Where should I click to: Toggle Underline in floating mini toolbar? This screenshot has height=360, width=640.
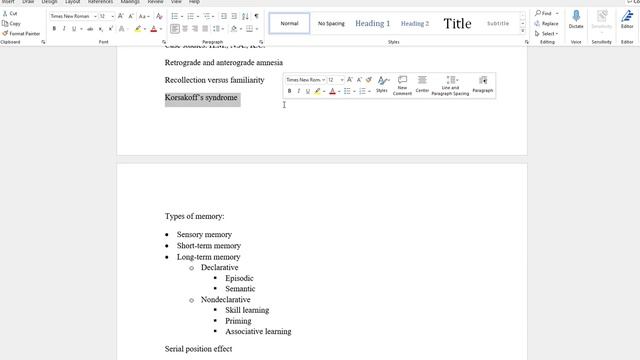click(308, 91)
